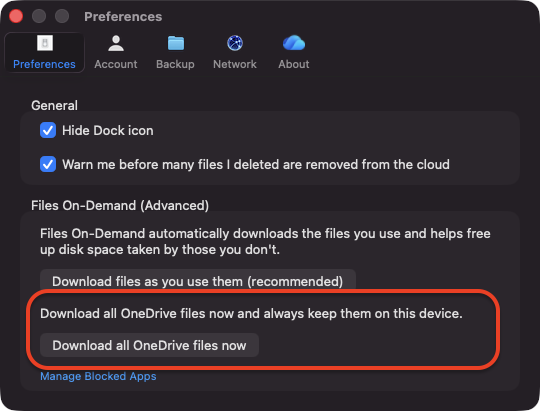The height and width of the screenshot is (411, 540).
Task: Switch to the Backup tab label
Action: [x=175, y=64]
